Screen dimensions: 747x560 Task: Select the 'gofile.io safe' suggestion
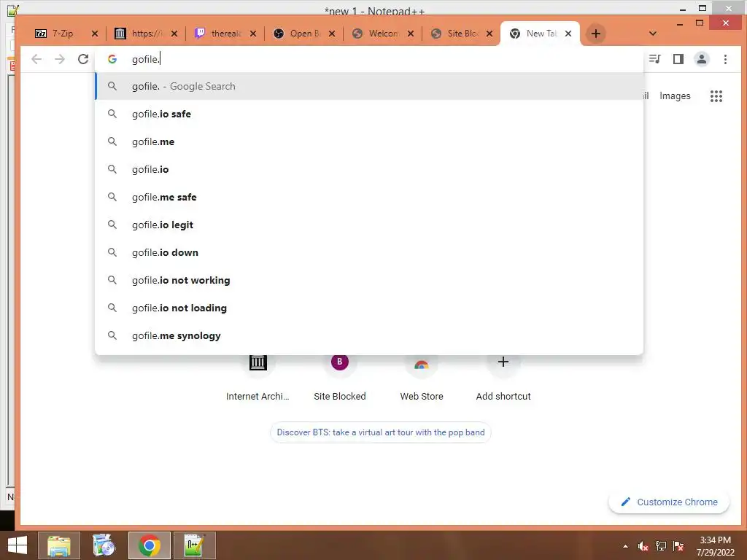coord(369,114)
